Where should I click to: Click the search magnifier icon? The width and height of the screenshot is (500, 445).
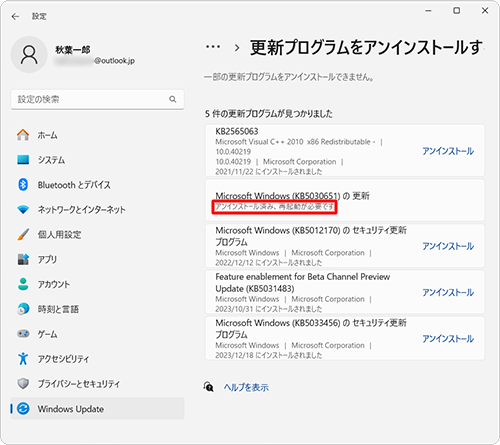point(173,99)
